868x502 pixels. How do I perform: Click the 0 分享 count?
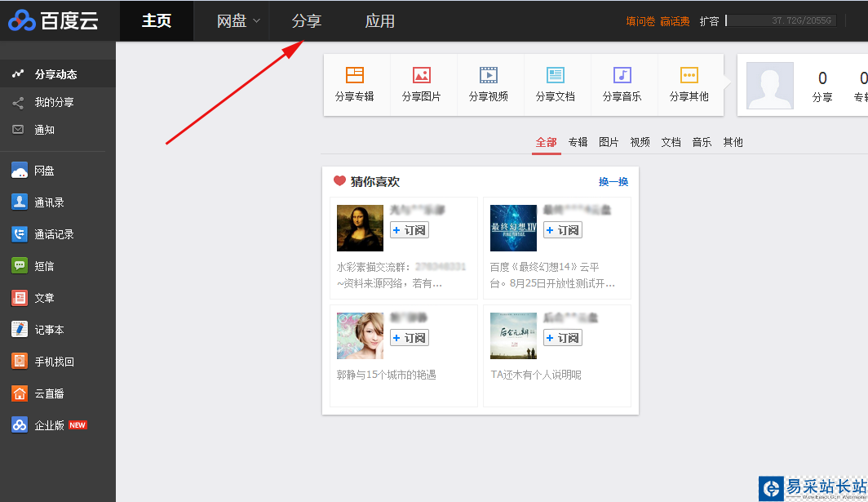coord(822,86)
